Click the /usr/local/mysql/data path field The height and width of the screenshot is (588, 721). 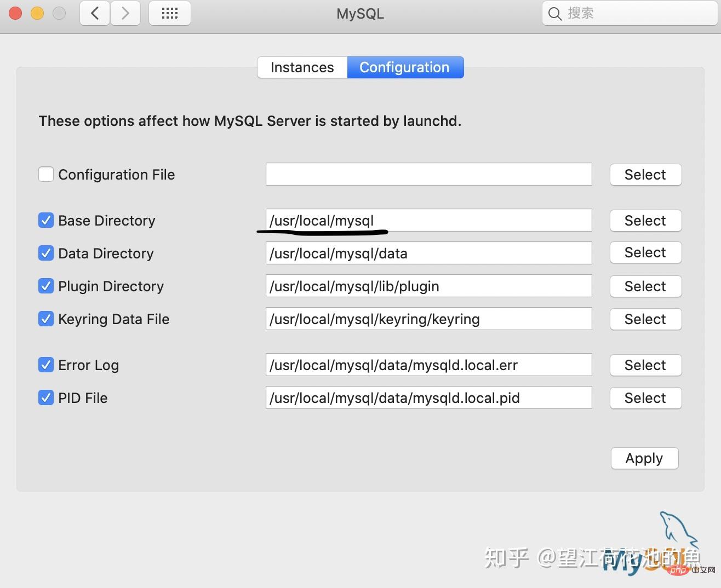click(x=429, y=253)
